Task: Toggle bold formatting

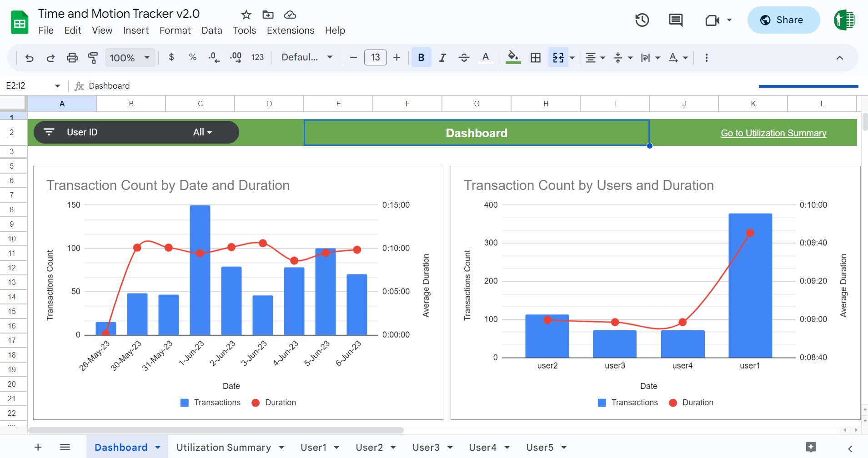Action: (421, 57)
